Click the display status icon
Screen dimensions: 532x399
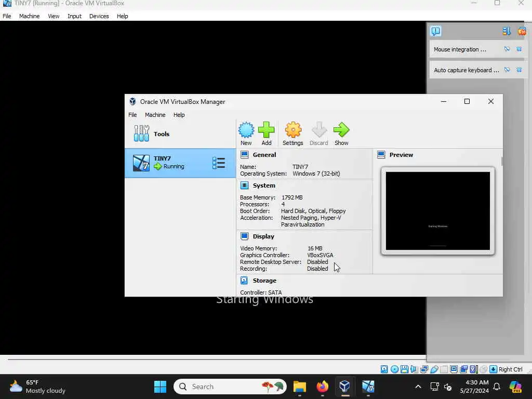coord(454,369)
